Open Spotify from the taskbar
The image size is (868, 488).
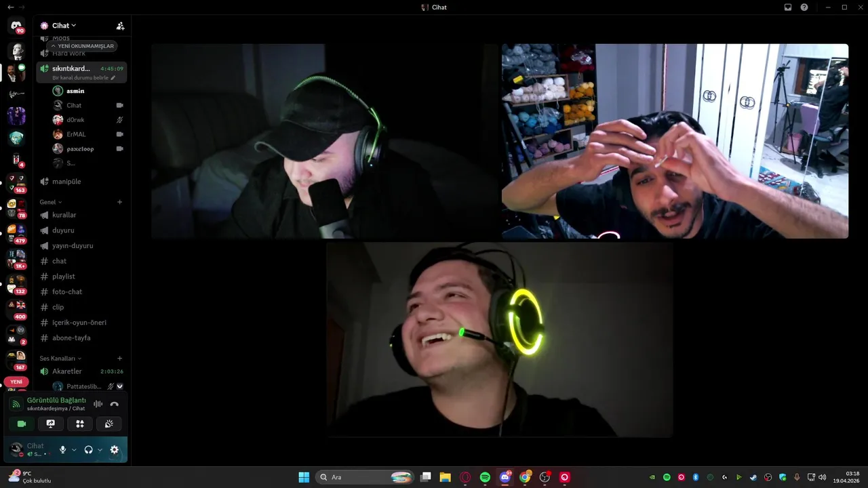(485, 477)
